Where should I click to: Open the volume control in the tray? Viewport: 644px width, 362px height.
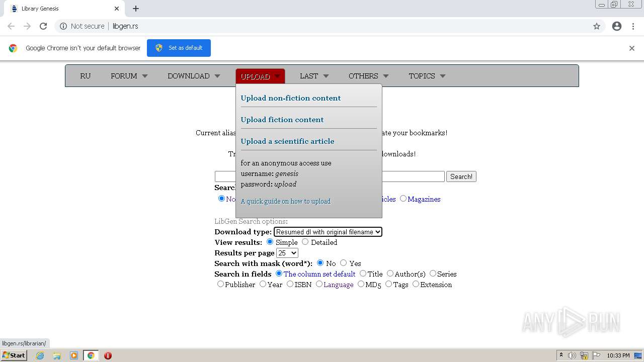pos(572,355)
